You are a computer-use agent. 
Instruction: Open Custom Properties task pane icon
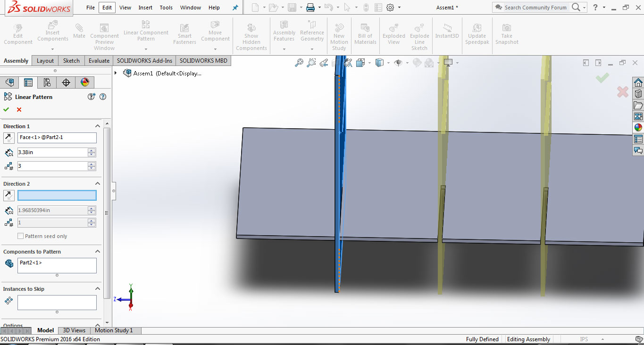(x=638, y=139)
